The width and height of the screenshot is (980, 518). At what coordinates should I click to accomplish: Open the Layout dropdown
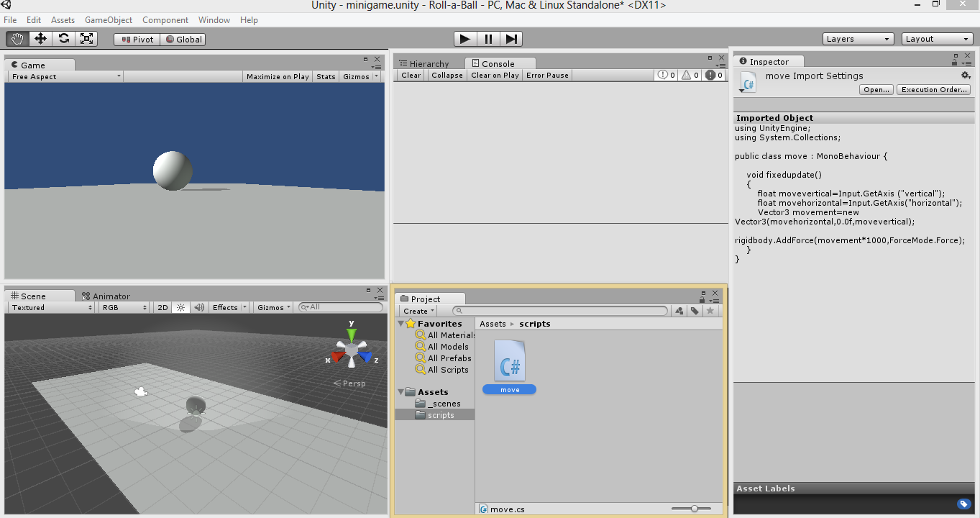click(x=937, y=39)
